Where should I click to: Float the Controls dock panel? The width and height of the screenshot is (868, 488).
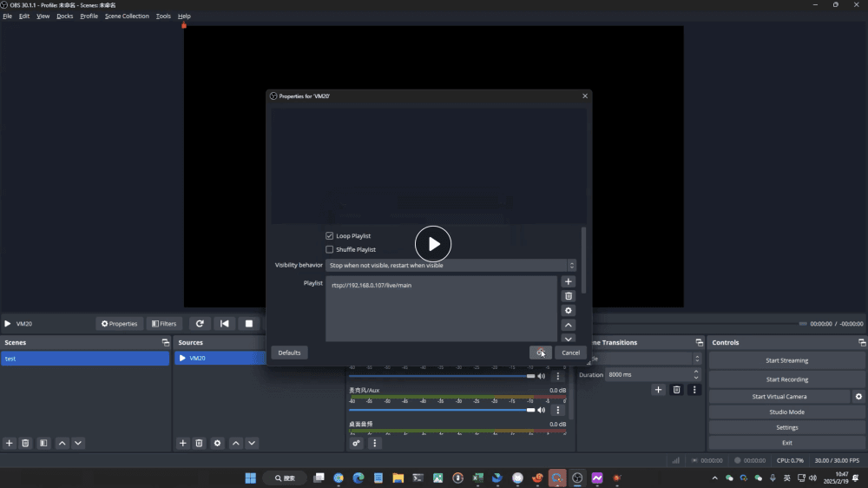[862, 342]
